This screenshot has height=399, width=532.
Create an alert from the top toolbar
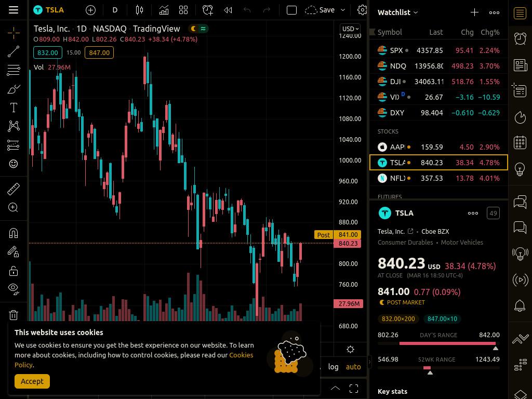point(208,10)
